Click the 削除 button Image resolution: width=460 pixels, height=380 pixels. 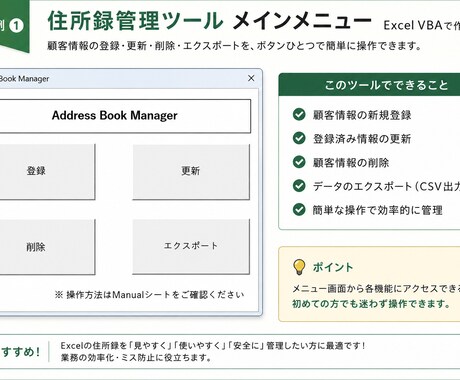47,247
